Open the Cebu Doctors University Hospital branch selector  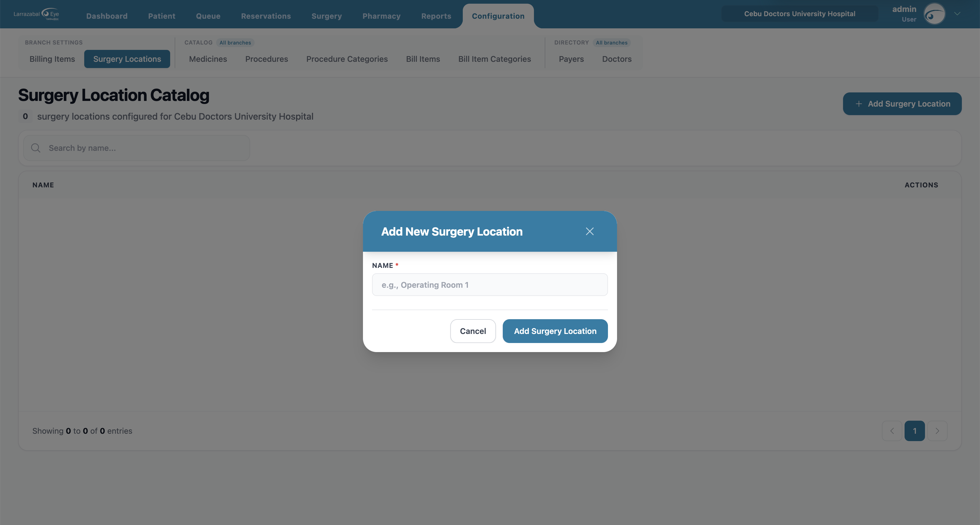click(x=799, y=14)
